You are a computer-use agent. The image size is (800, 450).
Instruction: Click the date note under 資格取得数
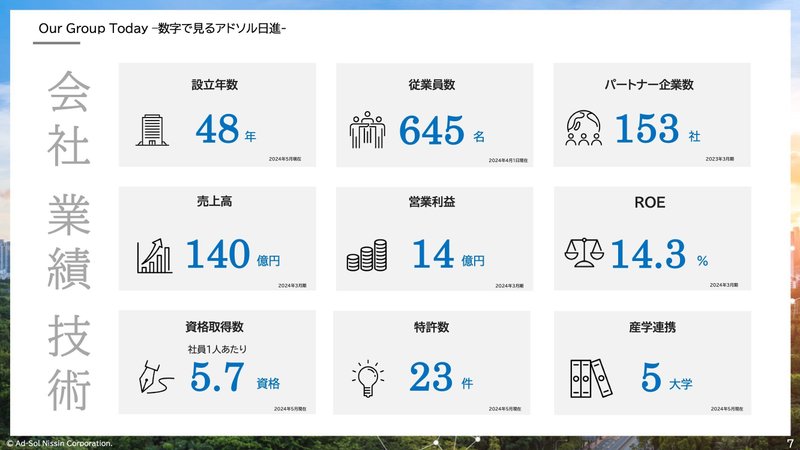[290, 409]
